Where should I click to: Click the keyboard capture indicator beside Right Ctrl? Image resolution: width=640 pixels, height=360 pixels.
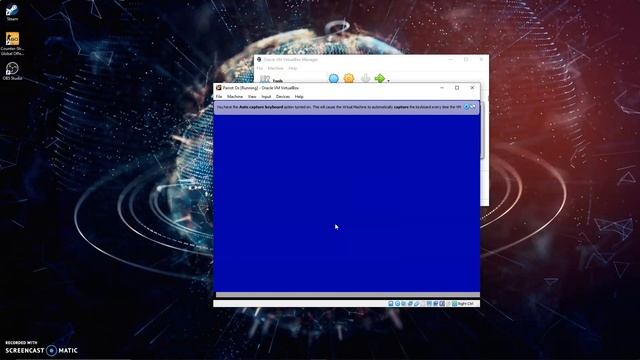pyautogui.click(x=454, y=304)
